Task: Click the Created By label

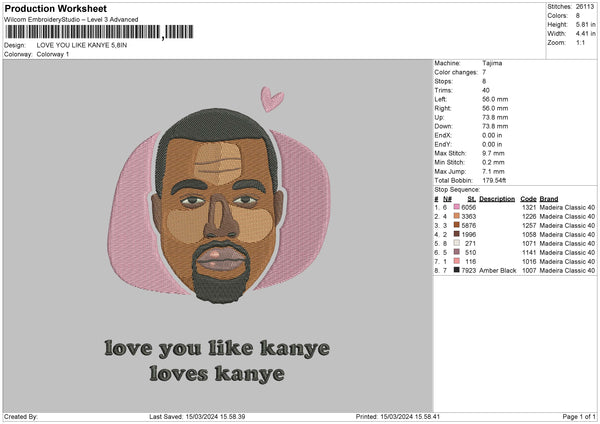Action: pos(21,416)
